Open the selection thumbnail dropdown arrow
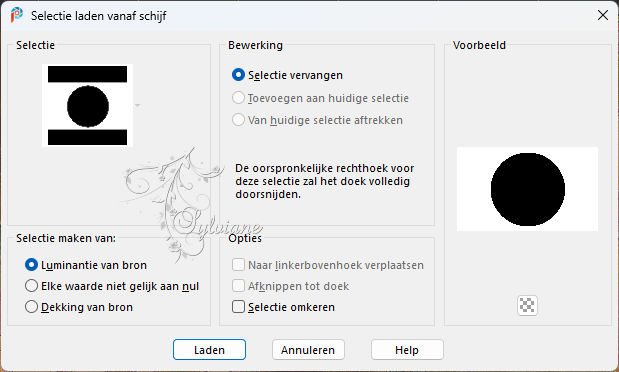This screenshot has width=619, height=372. 137,105
